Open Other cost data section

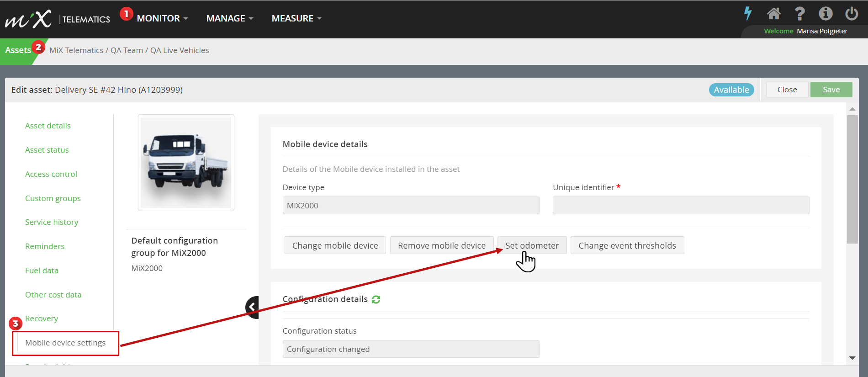pos(53,295)
